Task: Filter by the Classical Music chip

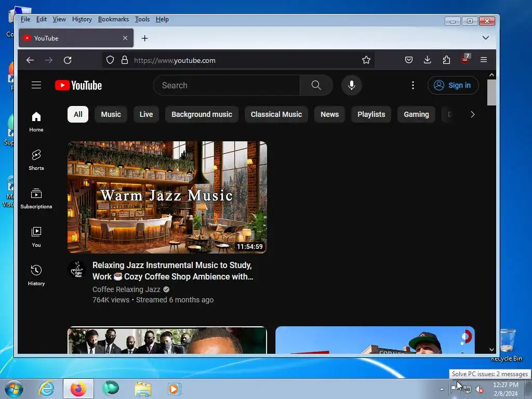Action: tap(276, 114)
